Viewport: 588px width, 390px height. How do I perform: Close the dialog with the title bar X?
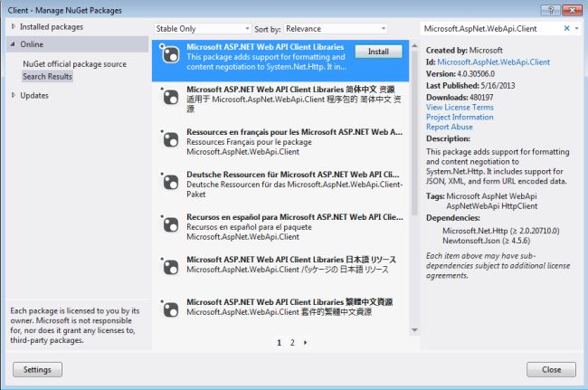click(573, 10)
